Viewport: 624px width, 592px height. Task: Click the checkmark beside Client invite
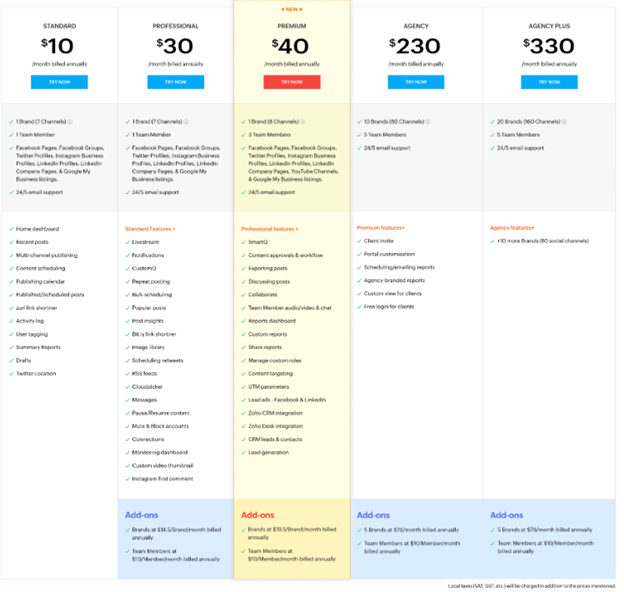pyautogui.click(x=358, y=241)
